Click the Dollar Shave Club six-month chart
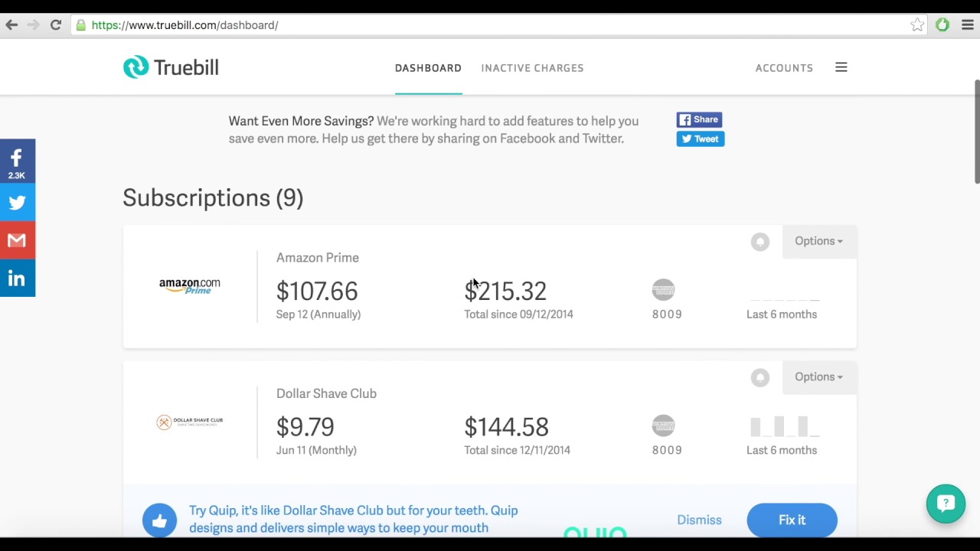Viewport: 980px width, 551px height. point(784,425)
